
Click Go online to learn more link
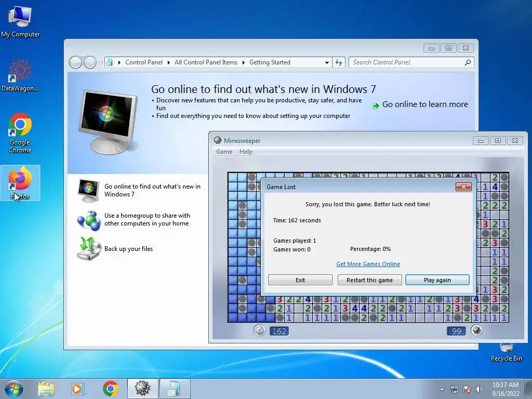[425, 104]
